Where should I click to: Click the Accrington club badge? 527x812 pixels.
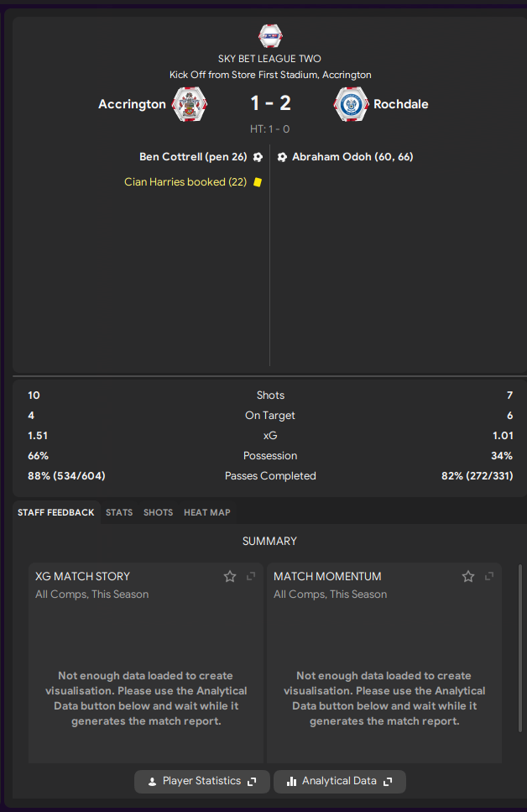coord(190,104)
